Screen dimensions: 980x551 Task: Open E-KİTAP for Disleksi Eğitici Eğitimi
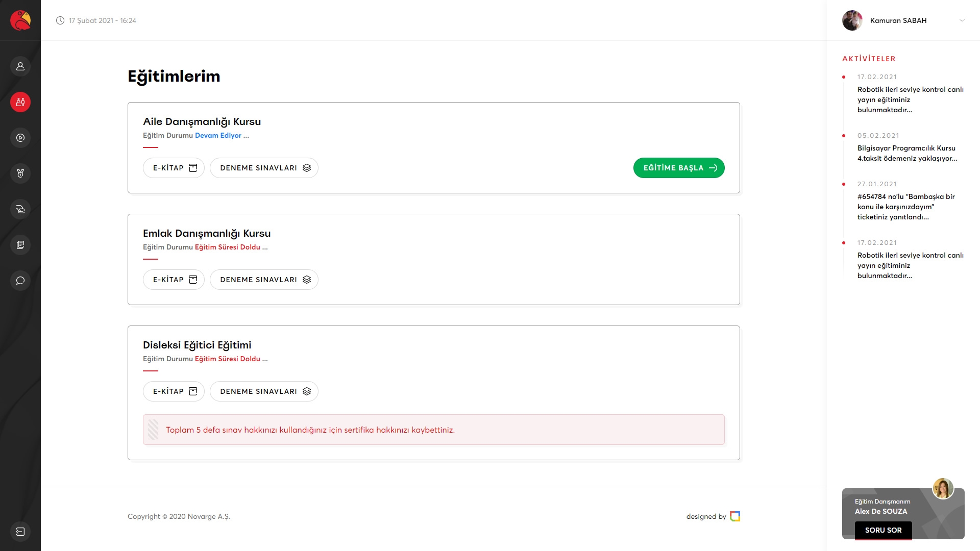(174, 391)
